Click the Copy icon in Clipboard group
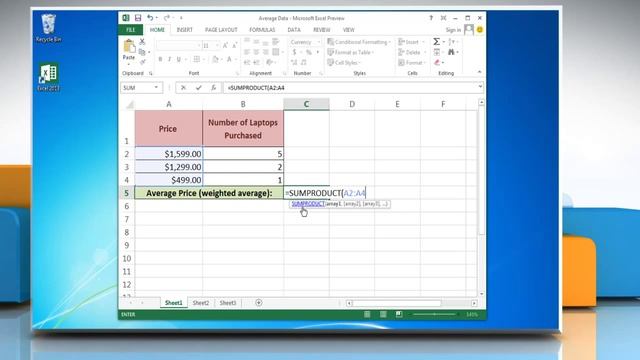The height and width of the screenshot is (360, 640). click(142, 52)
